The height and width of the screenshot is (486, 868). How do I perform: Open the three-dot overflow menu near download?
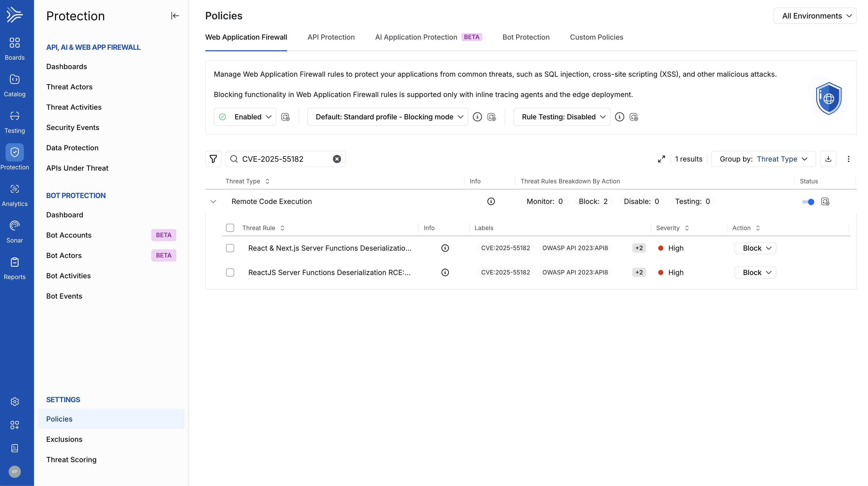pos(849,159)
